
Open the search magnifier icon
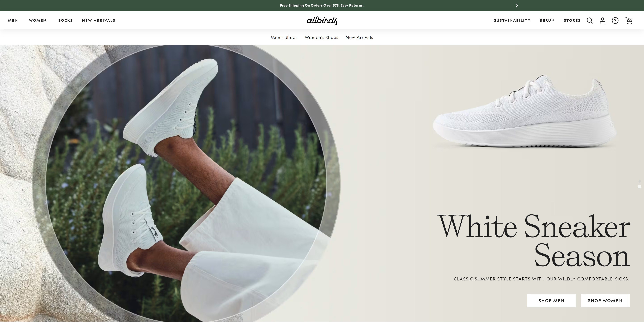pos(590,21)
